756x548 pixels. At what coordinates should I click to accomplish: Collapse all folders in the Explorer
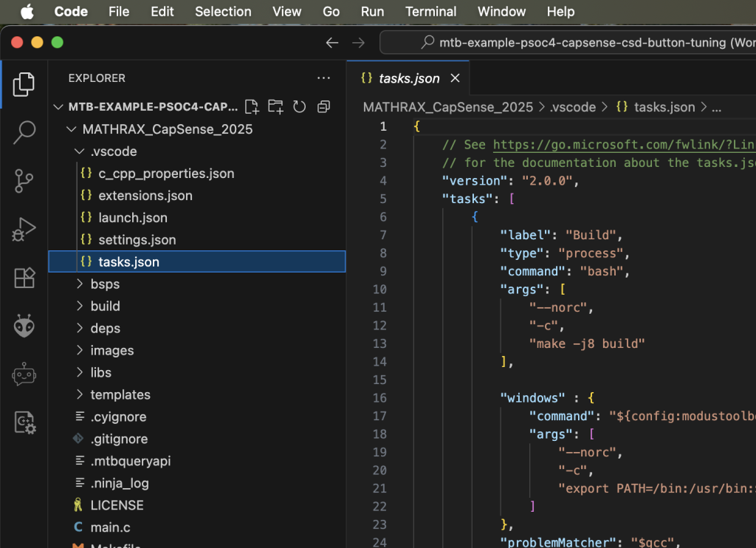[323, 106]
